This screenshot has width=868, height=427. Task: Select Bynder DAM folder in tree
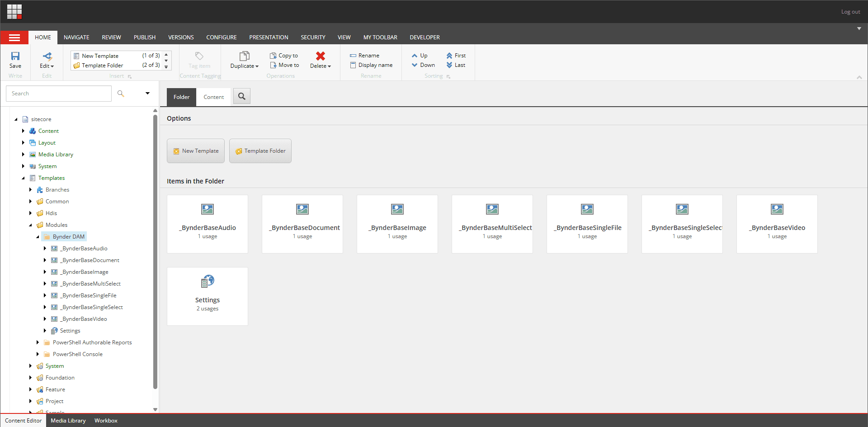tap(69, 237)
